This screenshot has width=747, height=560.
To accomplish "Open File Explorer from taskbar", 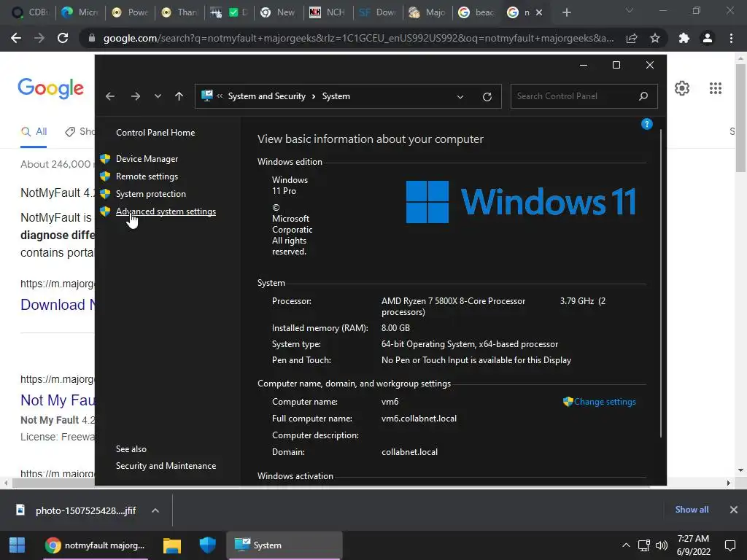I will click(x=172, y=545).
